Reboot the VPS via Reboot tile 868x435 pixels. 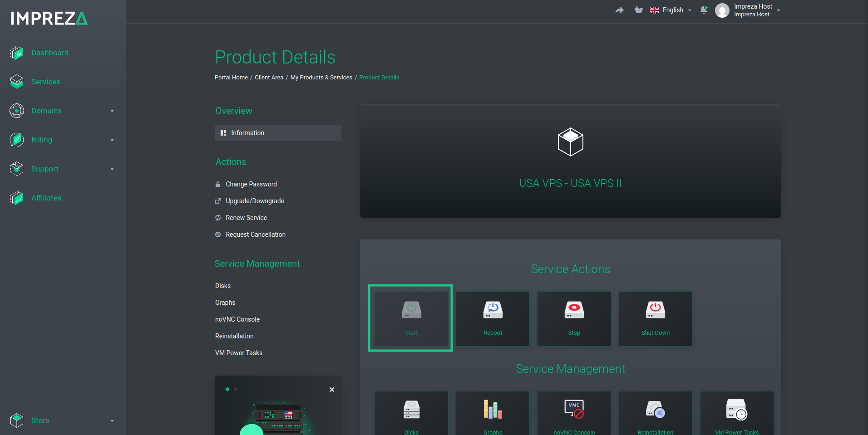click(493, 318)
